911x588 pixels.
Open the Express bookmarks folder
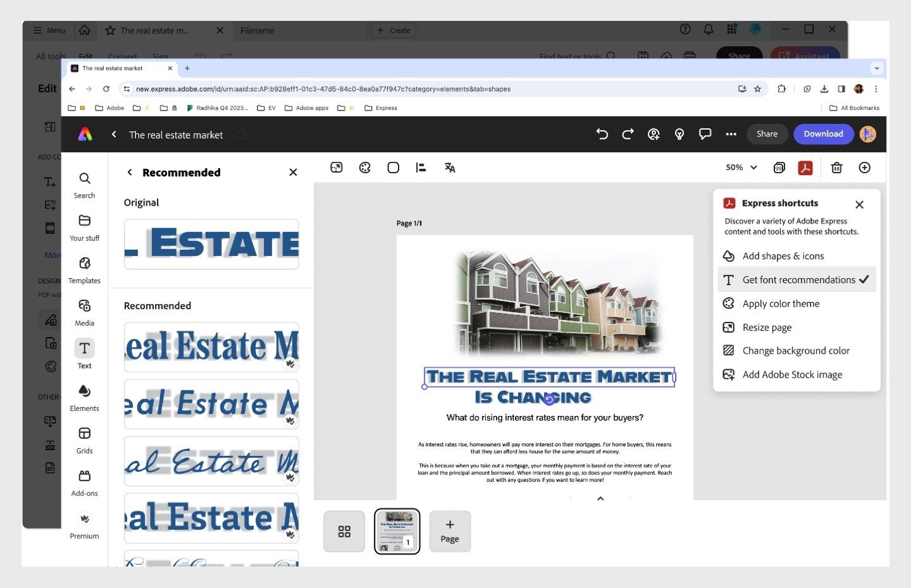tap(381, 107)
